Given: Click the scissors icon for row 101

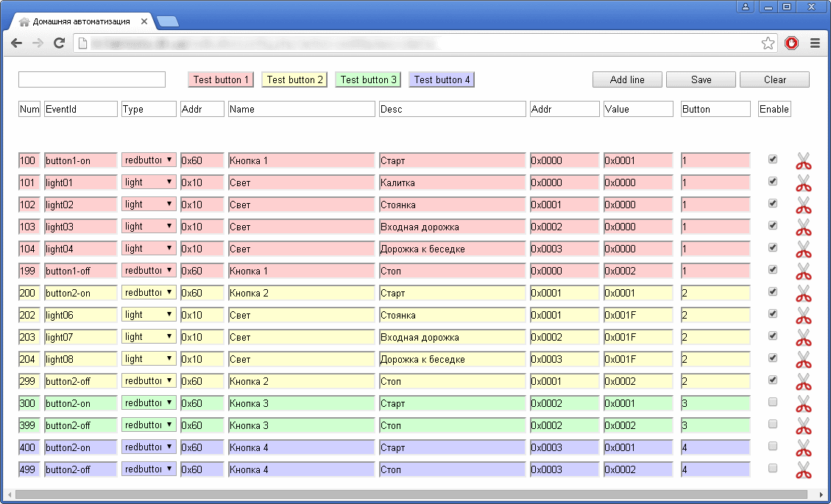Looking at the screenshot, I should [804, 183].
